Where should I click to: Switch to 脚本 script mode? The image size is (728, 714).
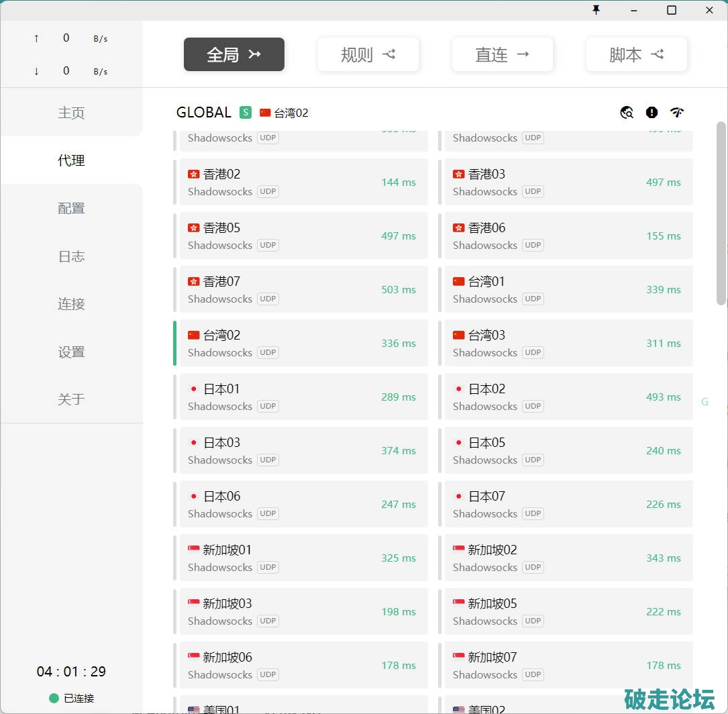pos(637,54)
